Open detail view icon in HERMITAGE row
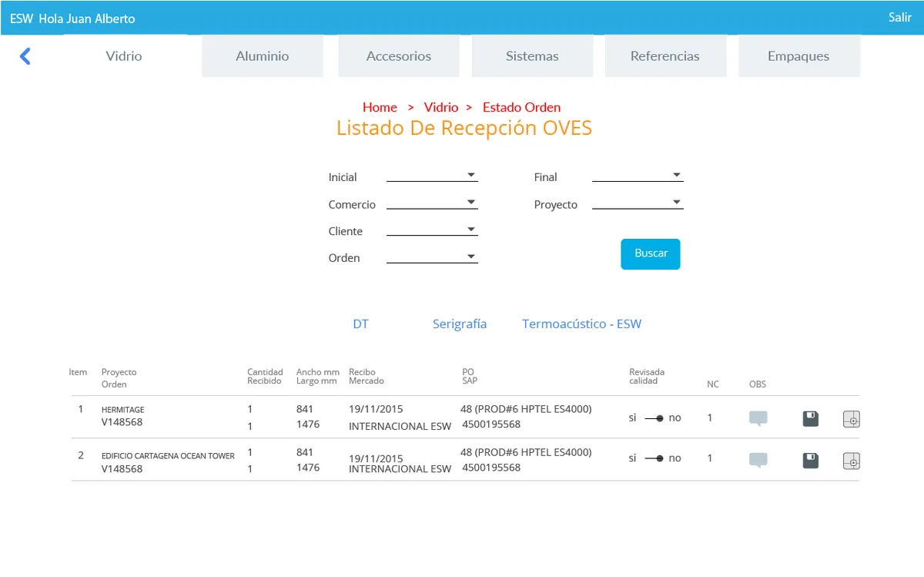924x577 pixels. tap(851, 419)
